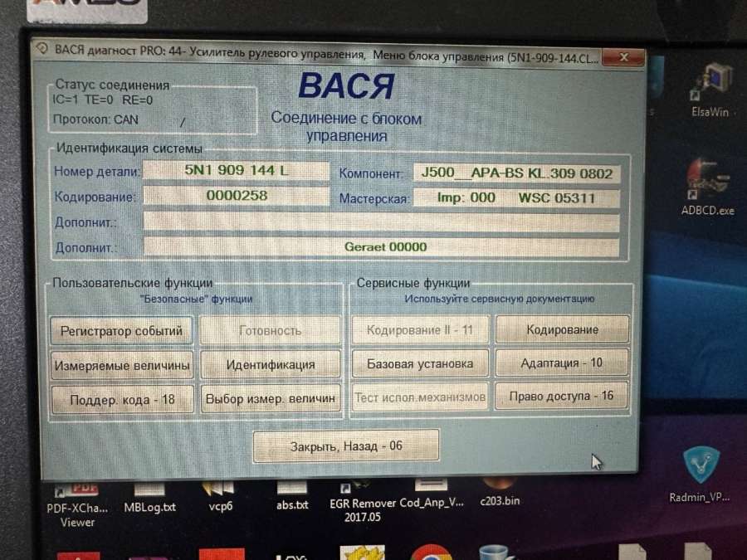
Task: Click the Измеряемые величины button
Action: click(x=122, y=365)
